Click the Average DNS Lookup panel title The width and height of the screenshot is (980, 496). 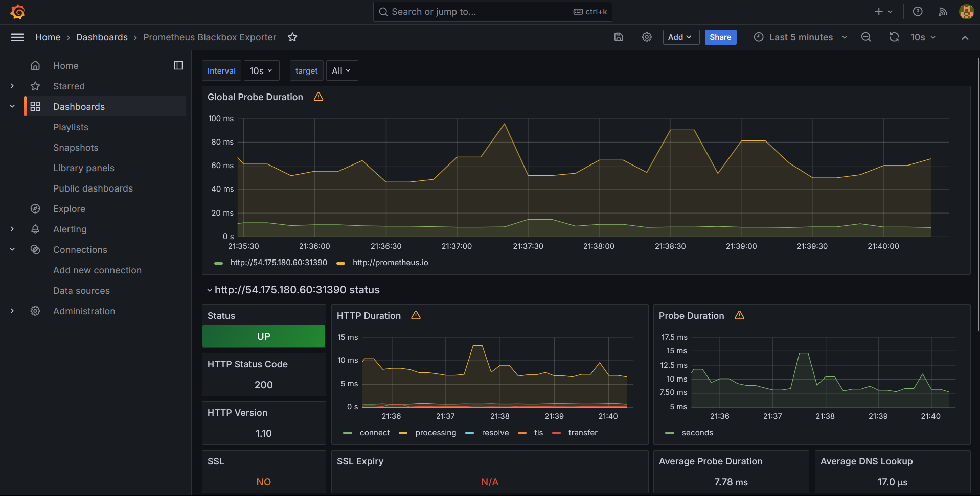867,461
